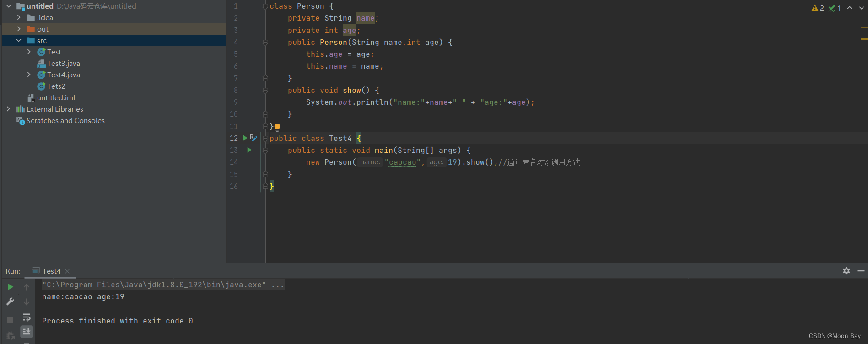
Task: Click the lower yellow mark on error stripe
Action: click(x=864, y=39)
